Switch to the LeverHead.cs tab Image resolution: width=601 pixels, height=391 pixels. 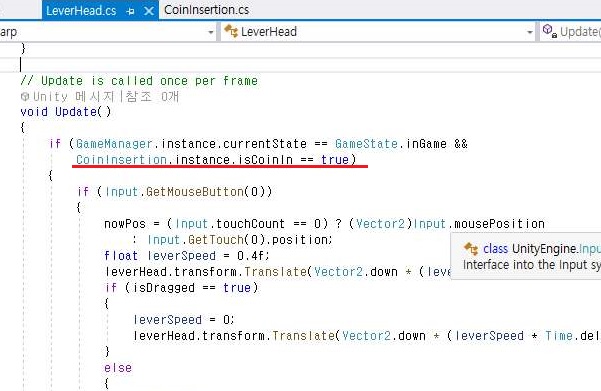coord(81,10)
